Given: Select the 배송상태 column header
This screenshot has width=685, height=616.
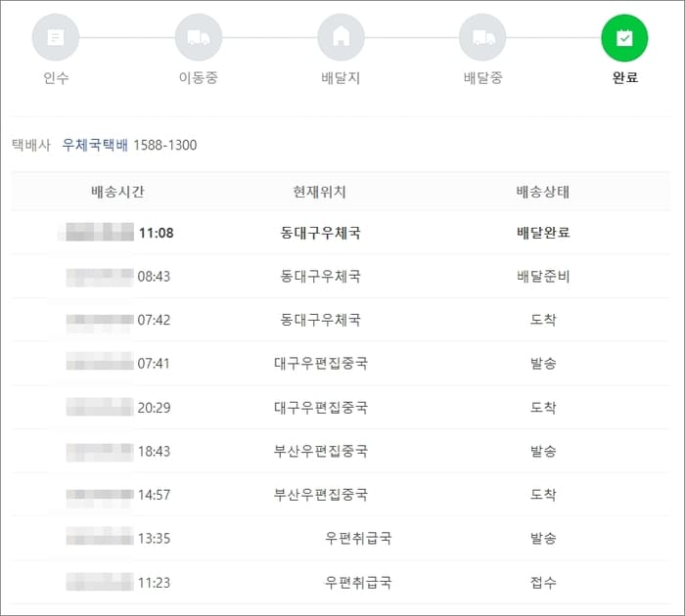Looking at the screenshot, I should coord(543,192).
